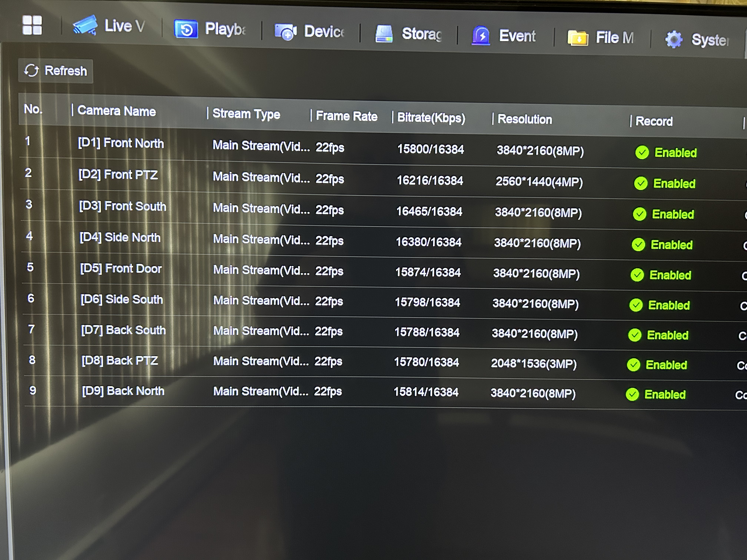
Task: Select the [D3] Front South stream type cell
Action: [261, 209]
